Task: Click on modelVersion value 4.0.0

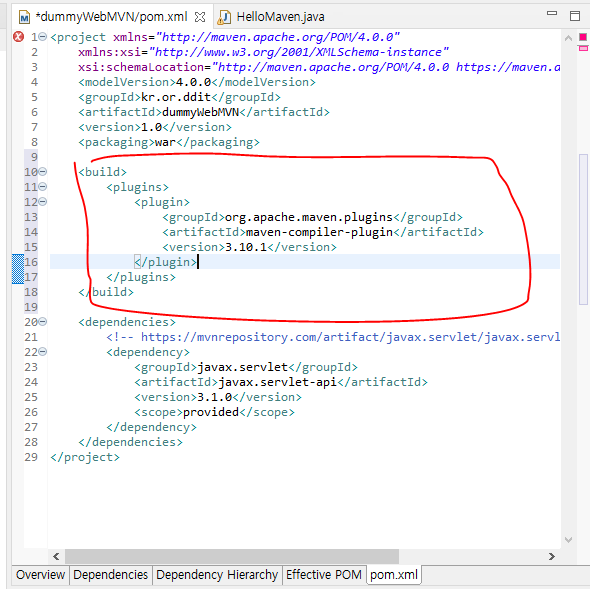Action: (x=193, y=82)
